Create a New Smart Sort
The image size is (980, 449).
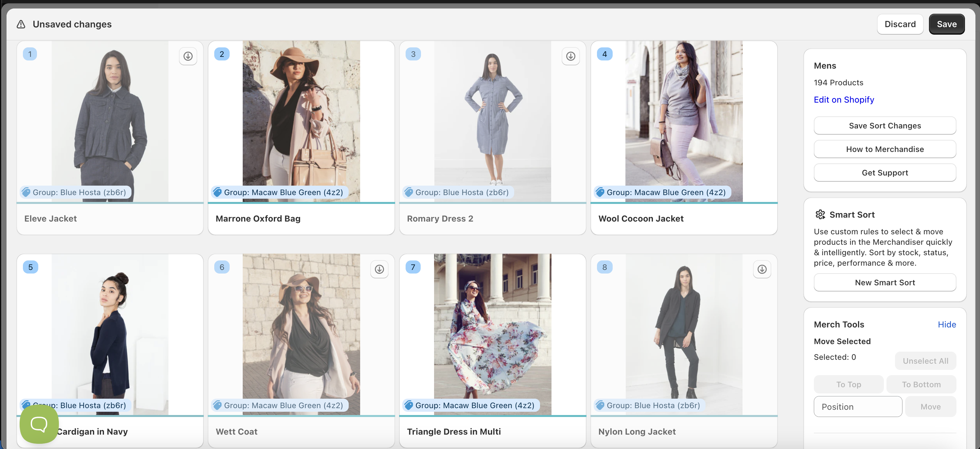click(x=884, y=282)
